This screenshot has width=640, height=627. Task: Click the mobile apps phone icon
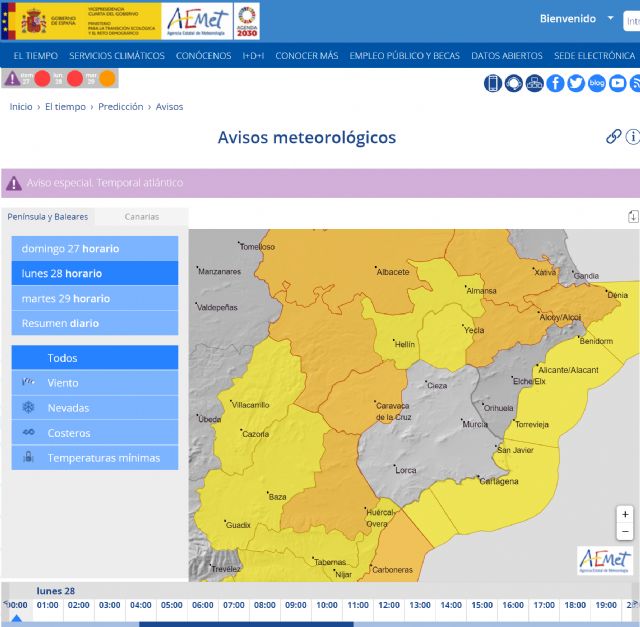492,83
